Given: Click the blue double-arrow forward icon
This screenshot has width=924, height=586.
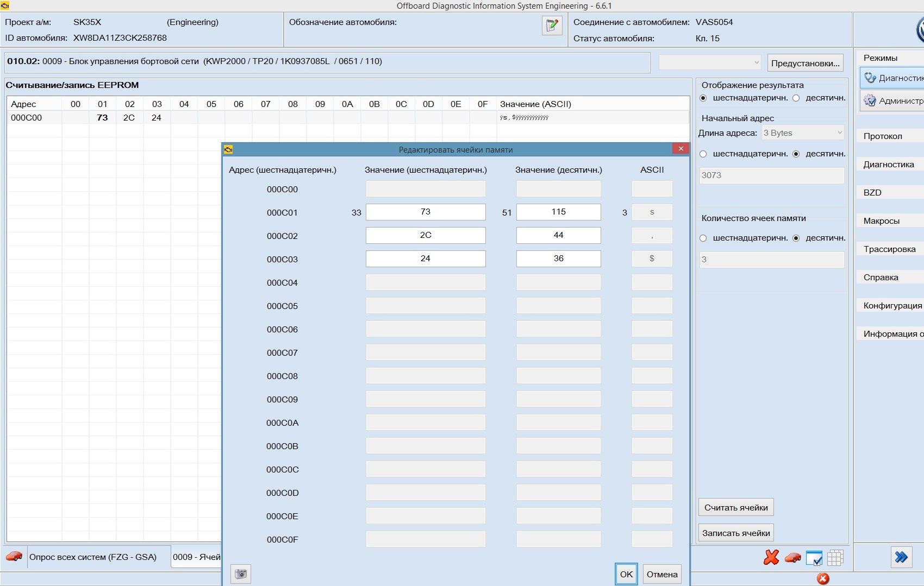Looking at the screenshot, I should [x=901, y=557].
